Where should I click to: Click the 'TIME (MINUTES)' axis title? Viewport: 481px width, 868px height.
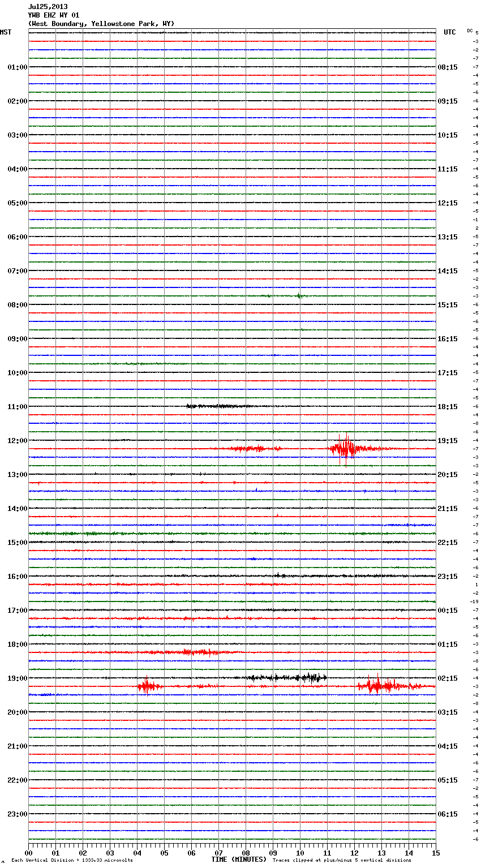239,860
